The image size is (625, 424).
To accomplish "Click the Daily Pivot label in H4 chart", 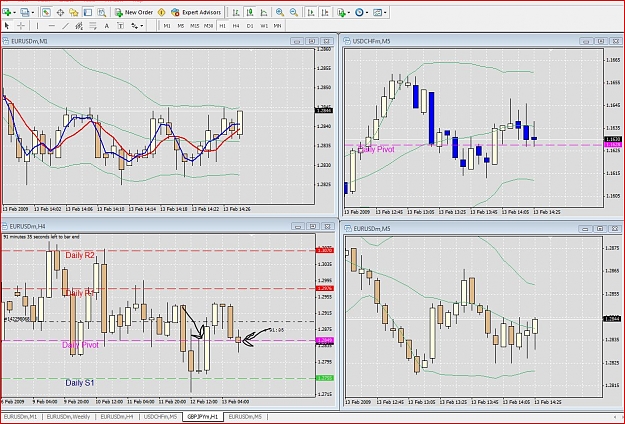I will pyautogui.click(x=80, y=345).
